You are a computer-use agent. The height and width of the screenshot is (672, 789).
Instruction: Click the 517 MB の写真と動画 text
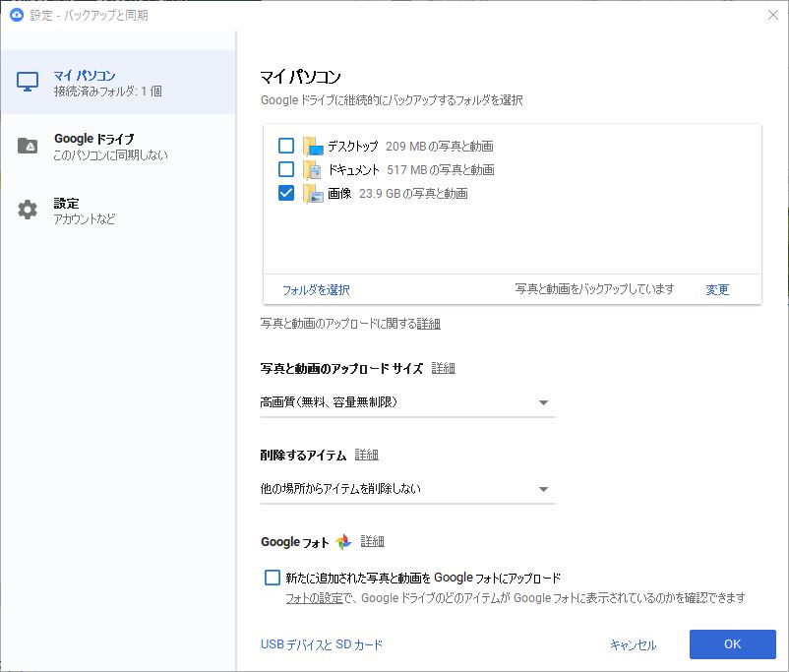[x=441, y=169]
